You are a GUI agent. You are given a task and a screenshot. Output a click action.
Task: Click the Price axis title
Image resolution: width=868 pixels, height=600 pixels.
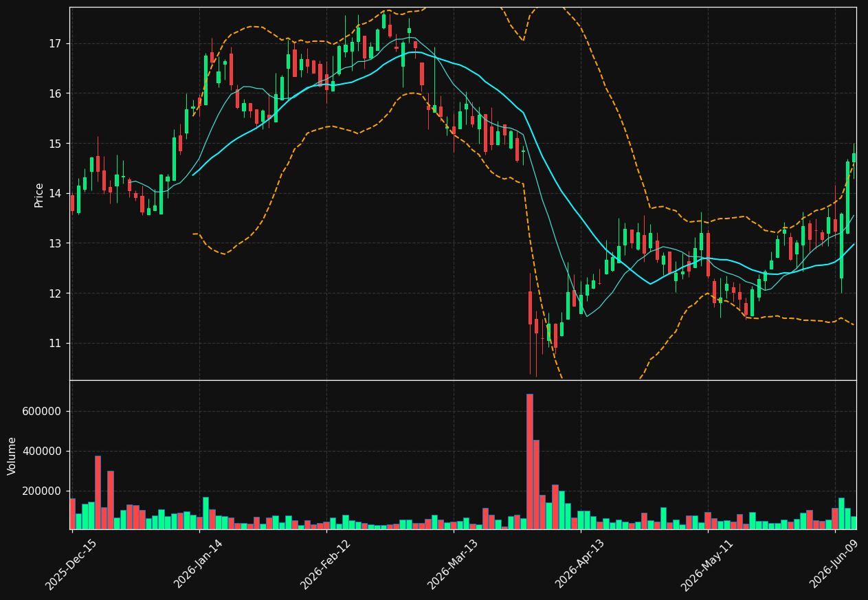click(x=39, y=195)
